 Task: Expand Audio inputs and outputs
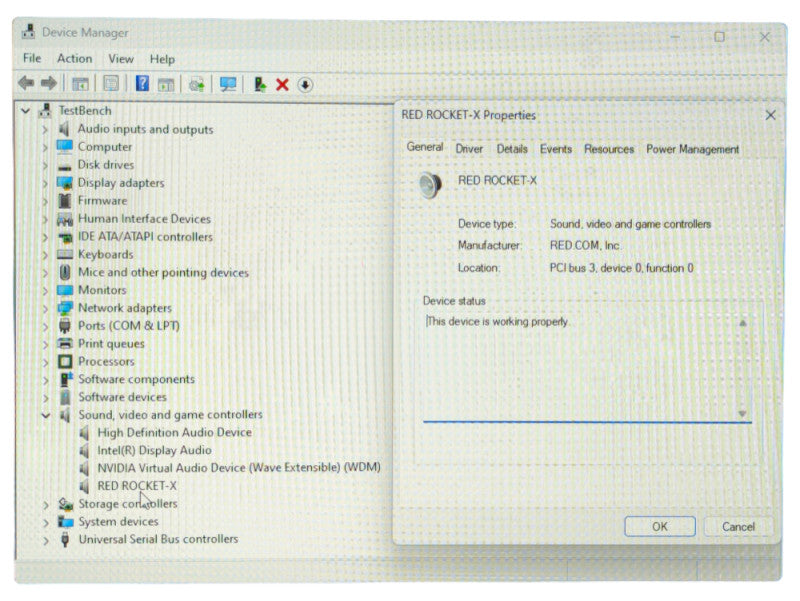(45, 129)
